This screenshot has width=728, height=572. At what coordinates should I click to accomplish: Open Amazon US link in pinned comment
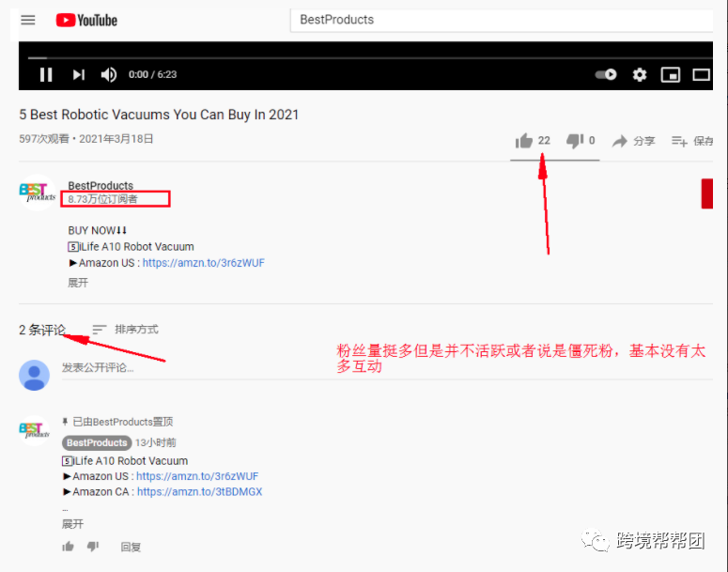(197, 476)
